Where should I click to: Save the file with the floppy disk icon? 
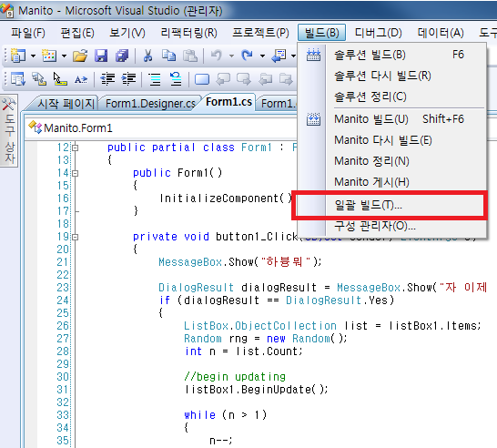click(101, 56)
